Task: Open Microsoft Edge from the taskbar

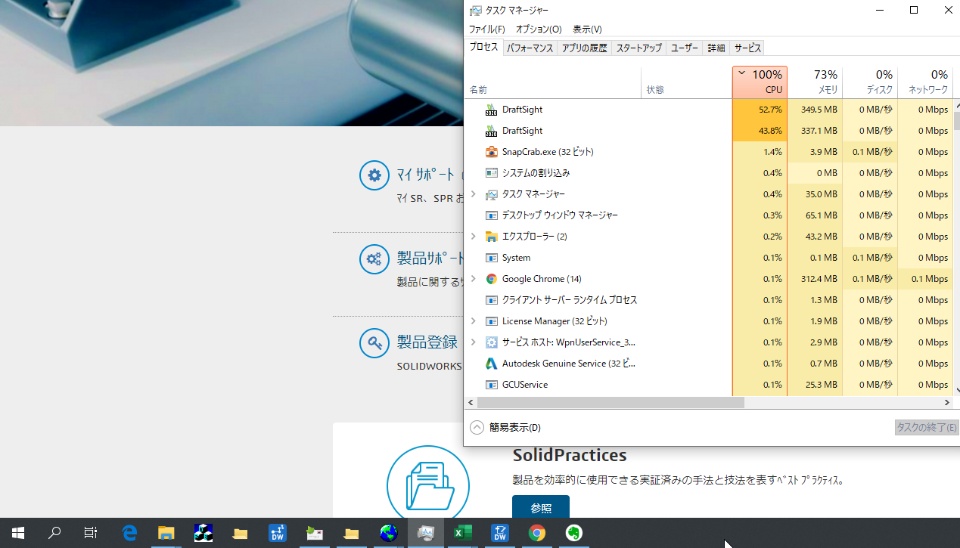Action: (x=129, y=533)
